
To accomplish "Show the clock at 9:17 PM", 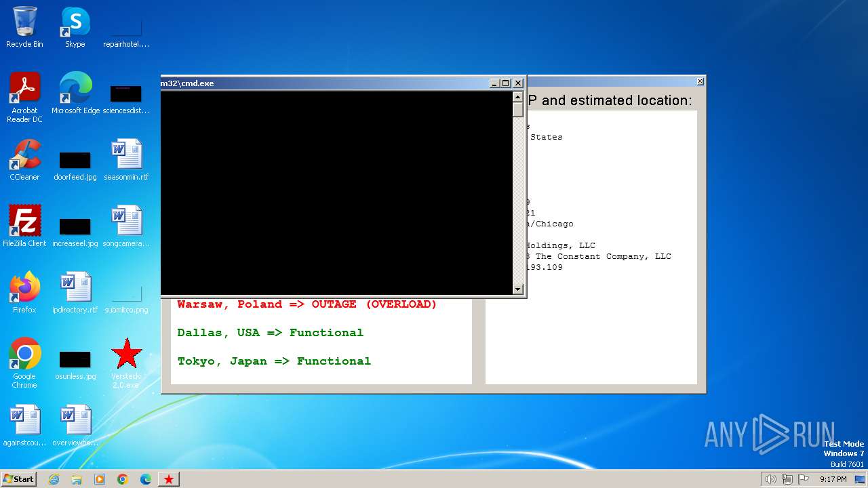I will point(833,479).
